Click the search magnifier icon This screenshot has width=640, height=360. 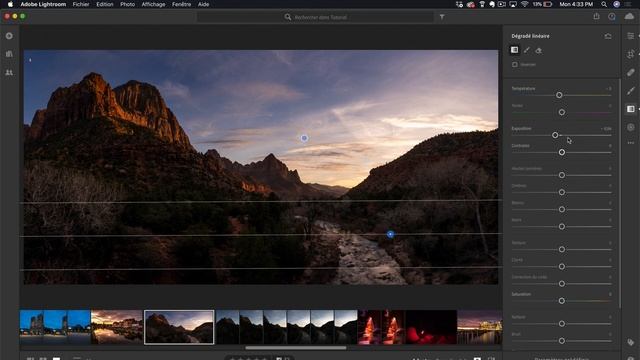[288, 17]
